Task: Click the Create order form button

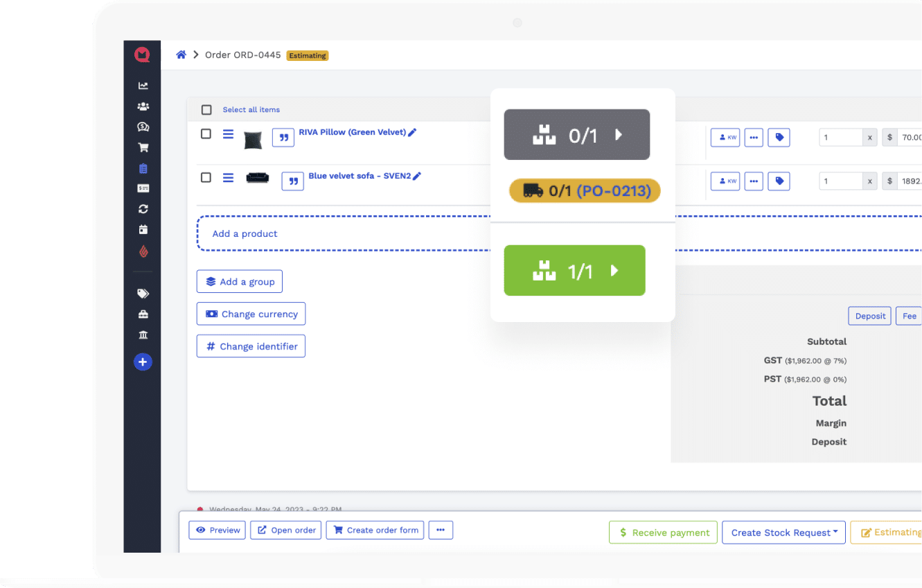Action: point(375,530)
